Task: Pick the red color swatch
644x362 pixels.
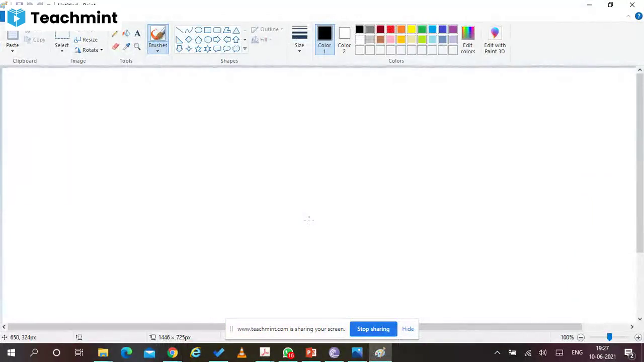Action: pos(391,30)
